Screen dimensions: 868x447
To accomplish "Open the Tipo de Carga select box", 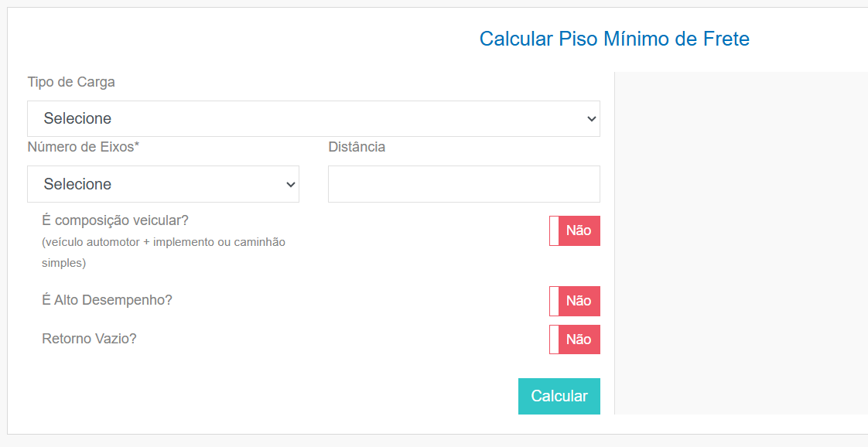I will click(x=313, y=118).
